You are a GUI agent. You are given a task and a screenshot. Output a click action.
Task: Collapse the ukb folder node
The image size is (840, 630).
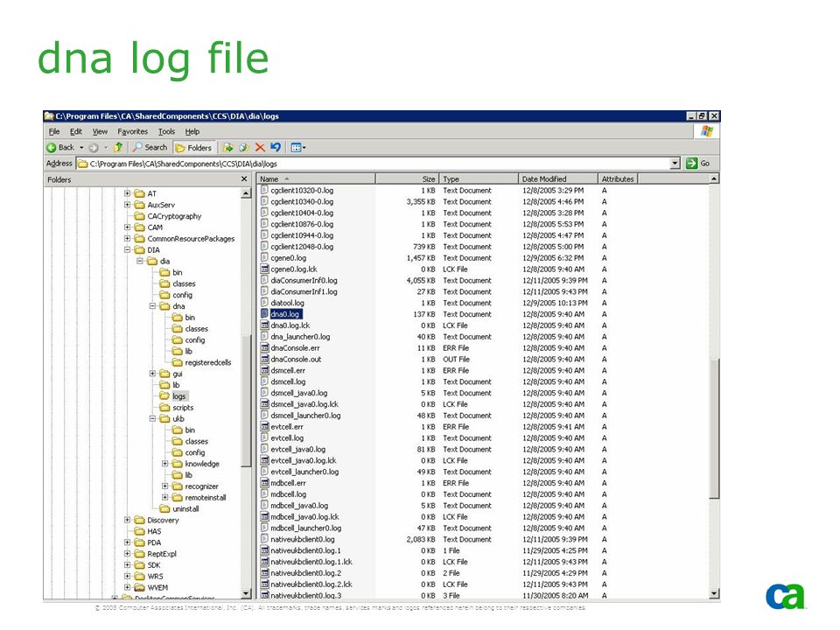pos(152,418)
